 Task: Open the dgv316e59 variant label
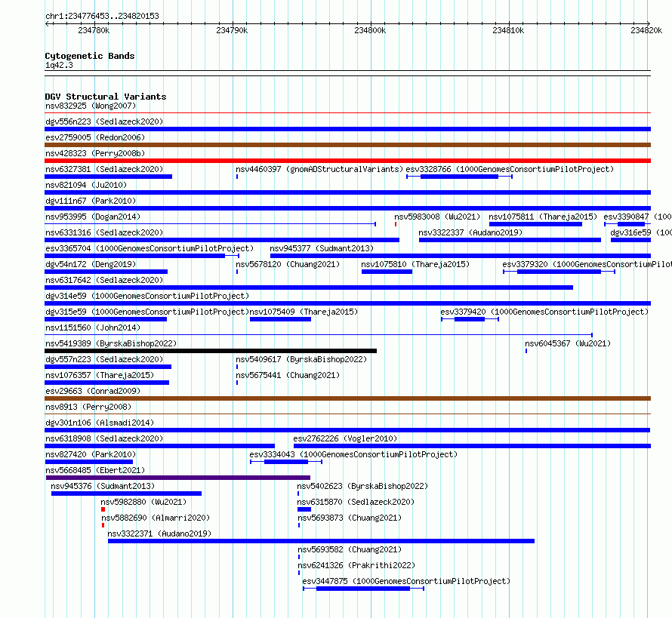point(641,232)
